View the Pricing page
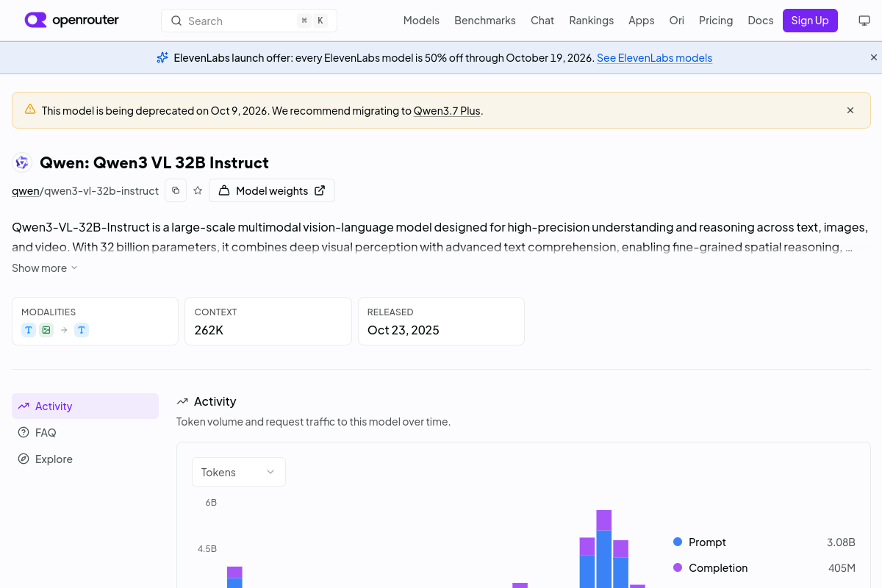882x588 pixels. click(x=716, y=21)
